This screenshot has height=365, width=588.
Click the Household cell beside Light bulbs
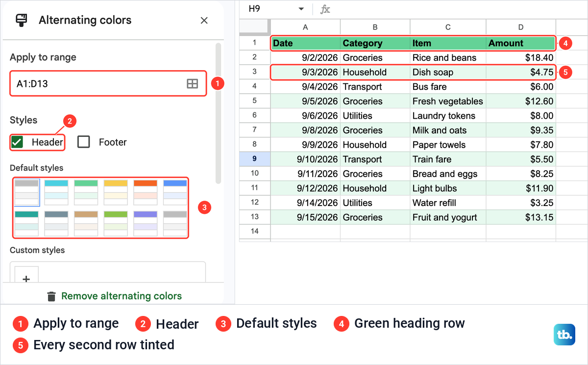tap(375, 188)
